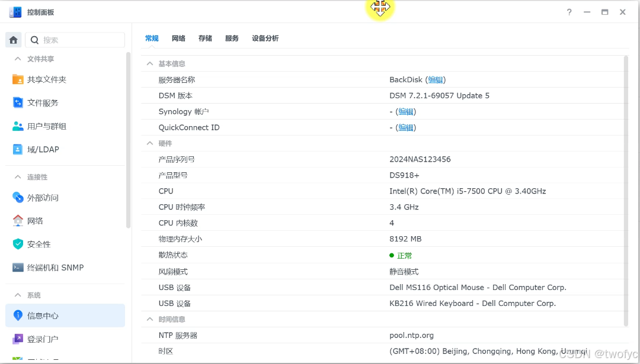Image resolution: width=640 pixels, height=364 pixels.
Task: Edit the server name BackDisk link
Action: (x=435, y=80)
